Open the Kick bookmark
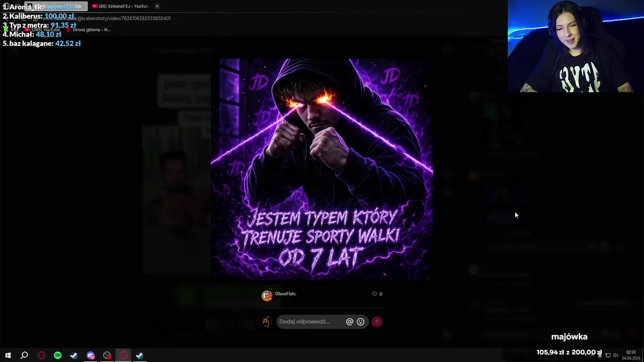644x362 pixels. [11, 30]
